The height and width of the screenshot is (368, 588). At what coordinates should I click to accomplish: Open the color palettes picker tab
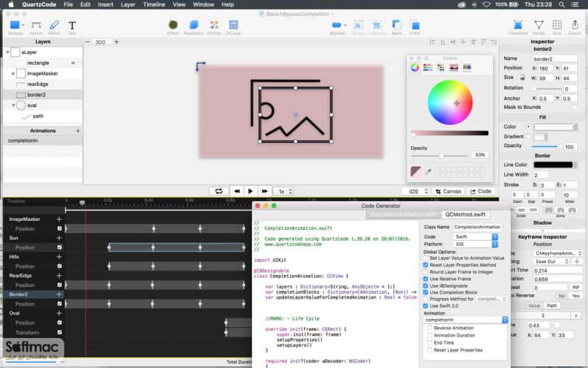[x=441, y=67]
